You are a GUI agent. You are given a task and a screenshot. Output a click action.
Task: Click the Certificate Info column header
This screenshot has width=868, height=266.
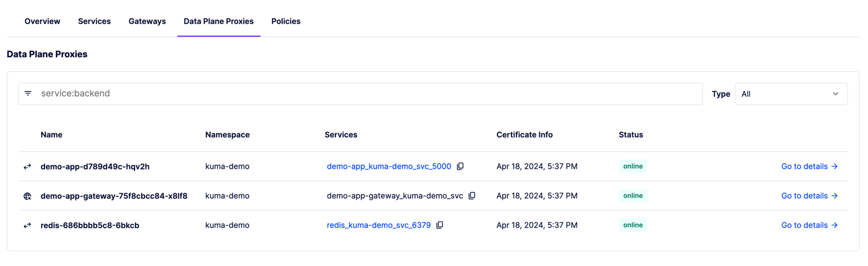tap(525, 135)
